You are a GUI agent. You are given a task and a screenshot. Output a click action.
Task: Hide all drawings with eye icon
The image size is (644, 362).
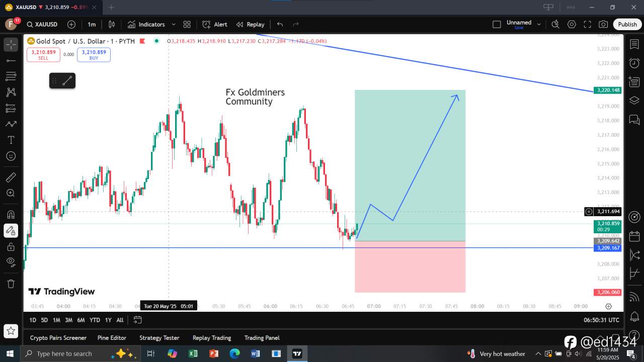tap(11, 261)
